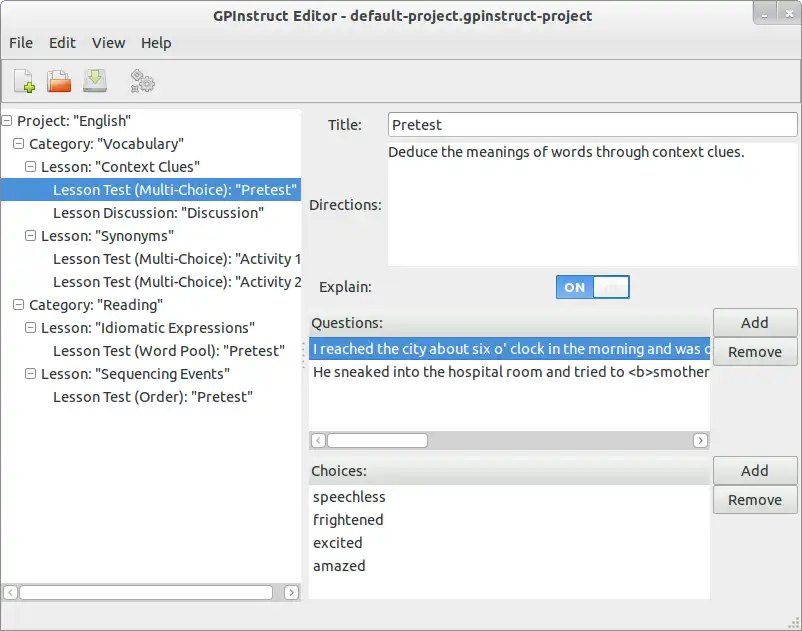Click the left arrow of project tree scrollbar
This screenshot has height=631, width=802.
tap(11, 592)
